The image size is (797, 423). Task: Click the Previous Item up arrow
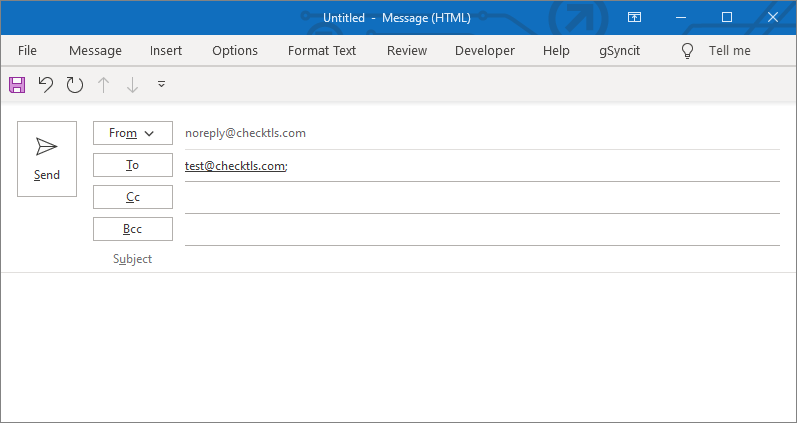point(103,84)
